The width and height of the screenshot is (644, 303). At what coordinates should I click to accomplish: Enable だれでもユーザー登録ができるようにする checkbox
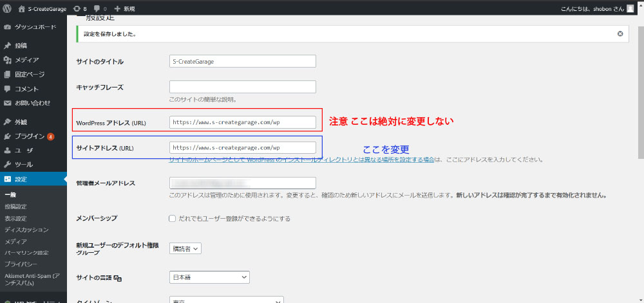[173, 219]
